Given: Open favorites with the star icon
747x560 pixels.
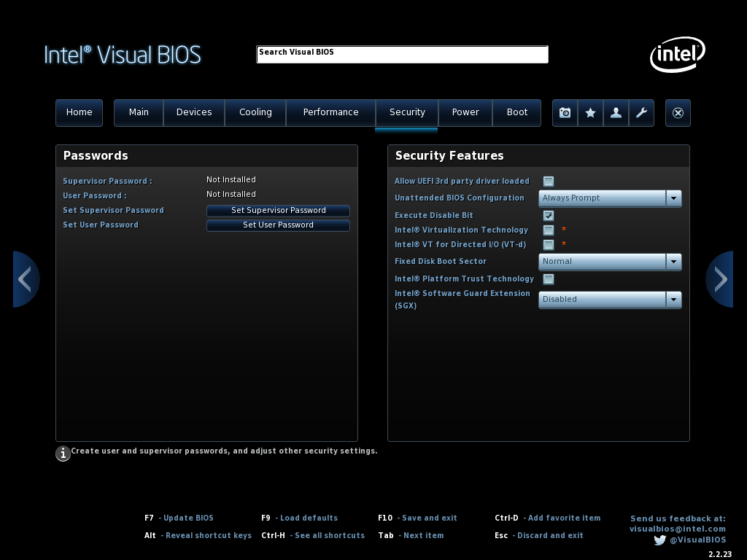Looking at the screenshot, I should (590, 113).
